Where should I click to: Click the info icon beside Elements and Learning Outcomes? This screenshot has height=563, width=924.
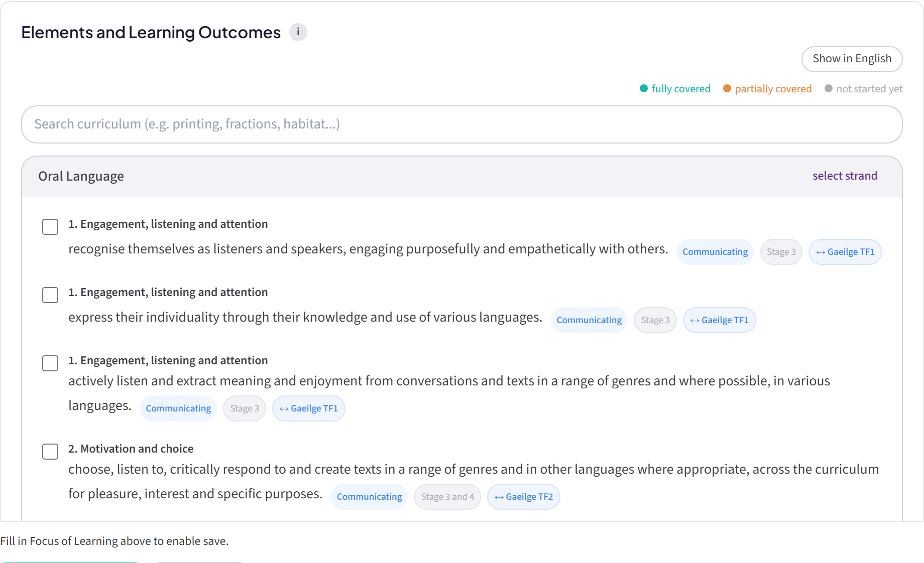click(x=298, y=32)
